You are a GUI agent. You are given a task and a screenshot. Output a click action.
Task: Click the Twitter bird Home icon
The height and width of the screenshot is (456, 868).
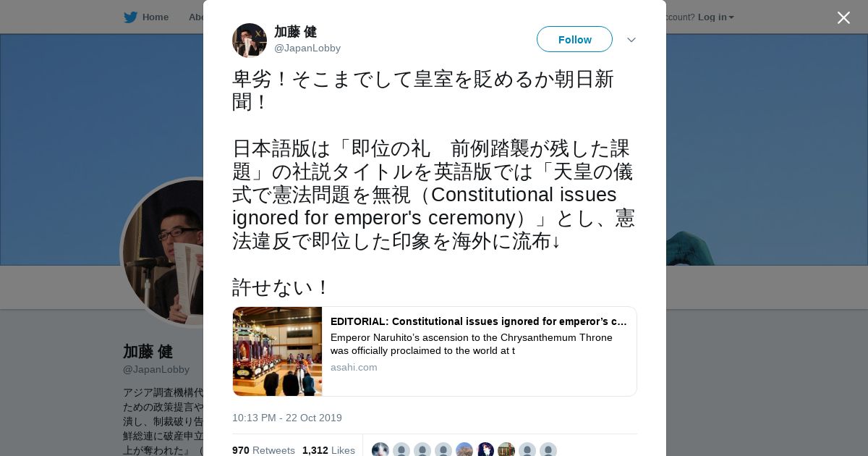(x=130, y=17)
